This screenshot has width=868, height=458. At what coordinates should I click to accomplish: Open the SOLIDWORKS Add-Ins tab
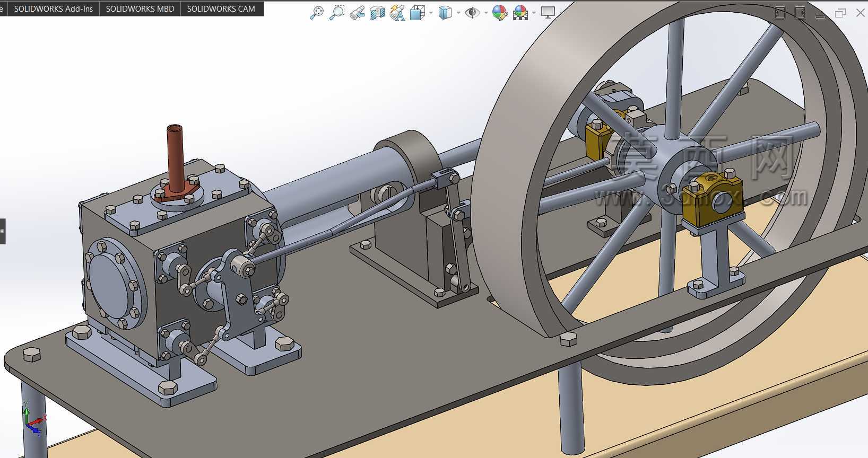point(53,8)
